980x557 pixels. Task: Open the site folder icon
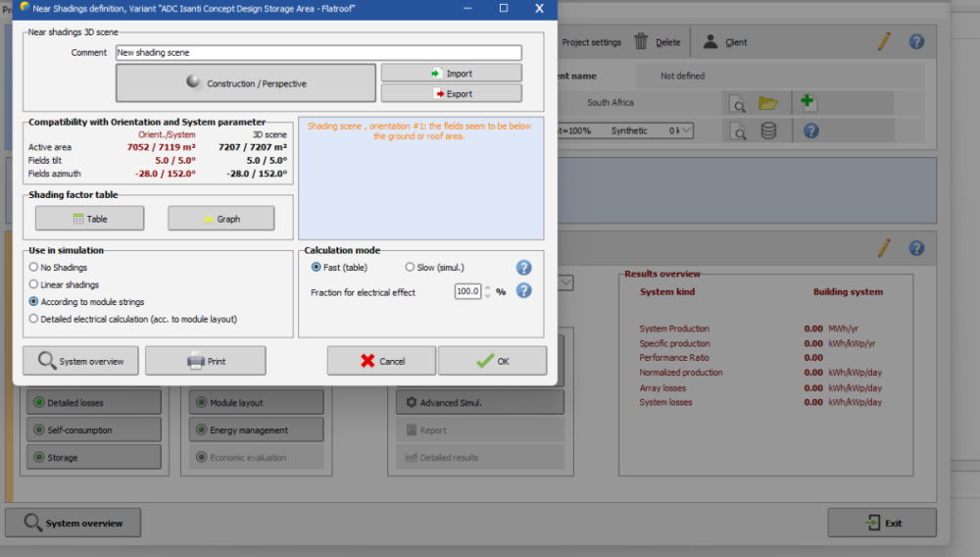coord(767,103)
